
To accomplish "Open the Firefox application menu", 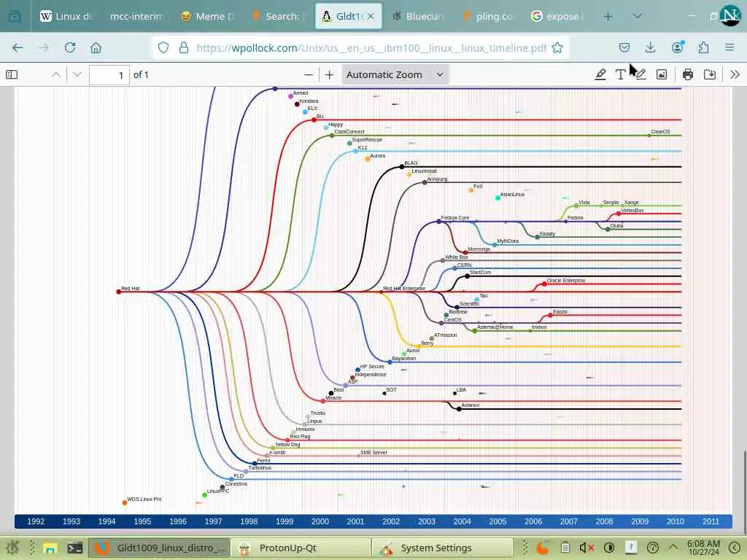I will click(x=729, y=47).
